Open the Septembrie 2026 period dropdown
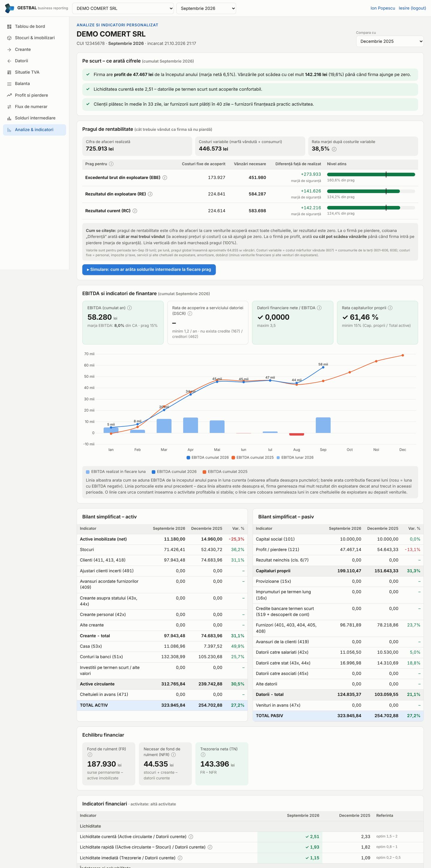The image size is (431, 868). tap(206, 8)
